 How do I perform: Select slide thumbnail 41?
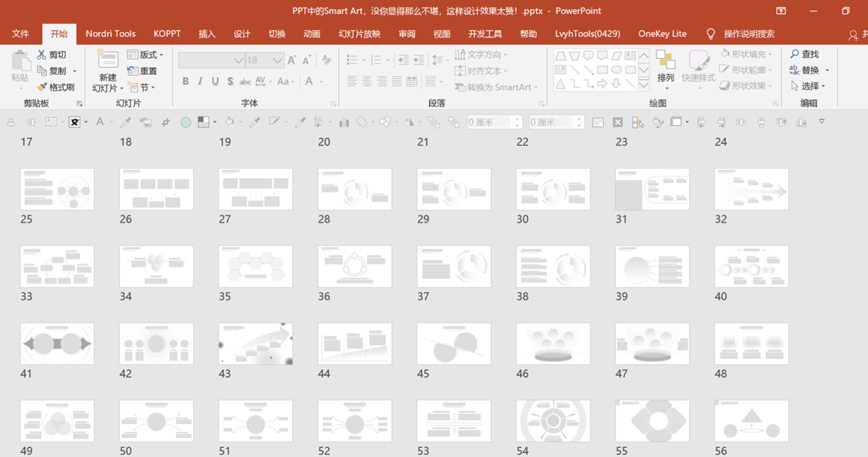(57, 344)
